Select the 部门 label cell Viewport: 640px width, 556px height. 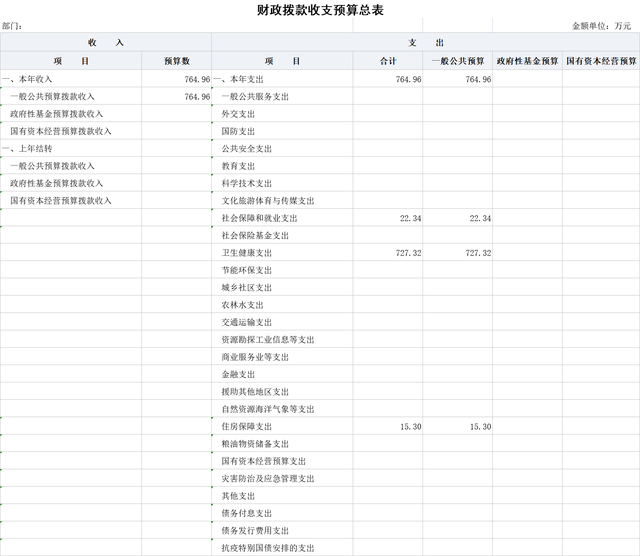click(x=14, y=26)
